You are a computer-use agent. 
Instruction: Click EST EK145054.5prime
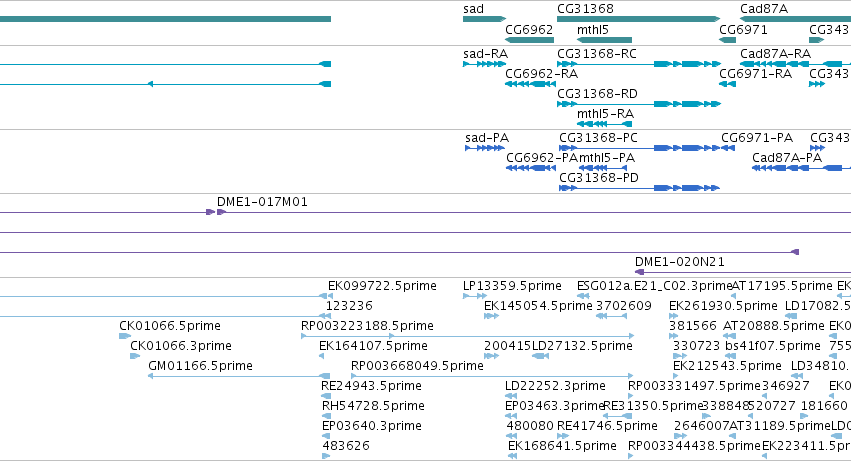pos(538,306)
